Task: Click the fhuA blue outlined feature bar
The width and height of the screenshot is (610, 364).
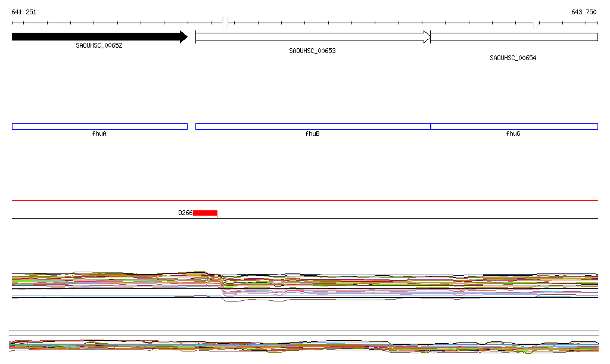Action: [x=99, y=126]
